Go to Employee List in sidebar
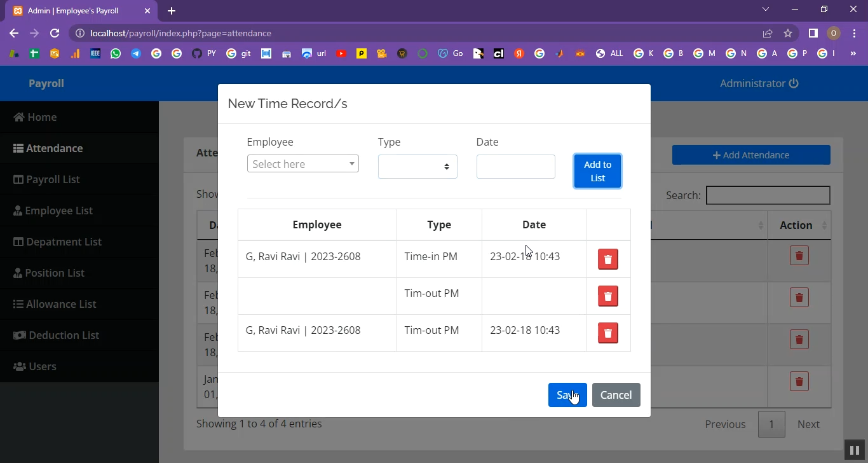Viewport: 868px width, 463px height. (58, 211)
